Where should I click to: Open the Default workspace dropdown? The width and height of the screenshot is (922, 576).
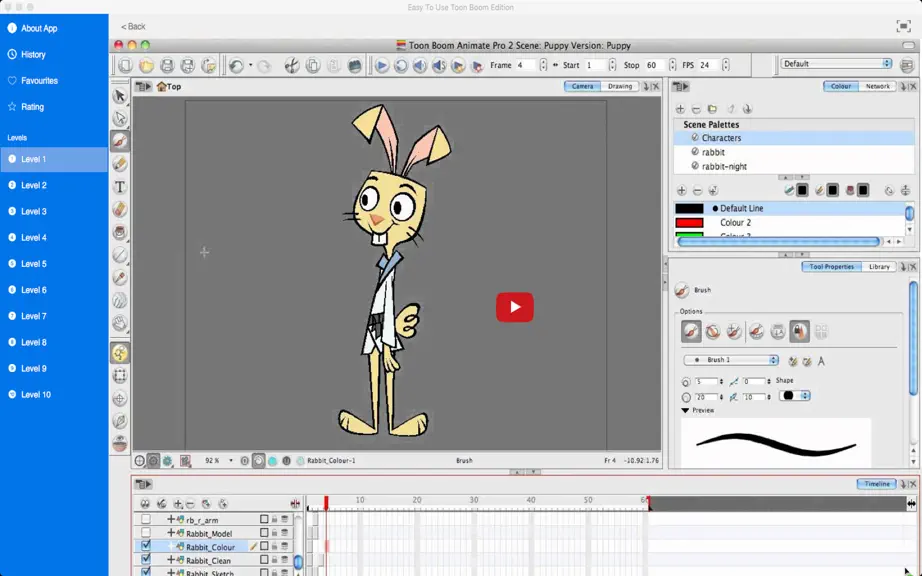click(836, 63)
